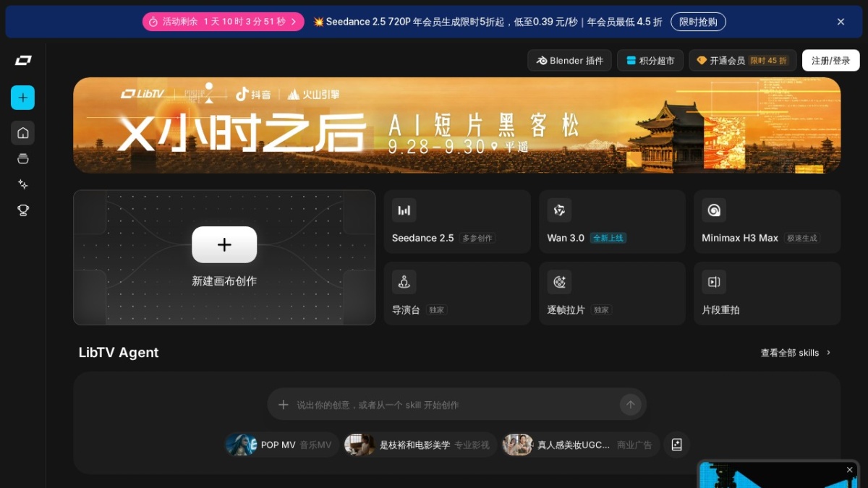
Task: Click the prompt input field 说出你的创意
Action: tap(456, 405)
